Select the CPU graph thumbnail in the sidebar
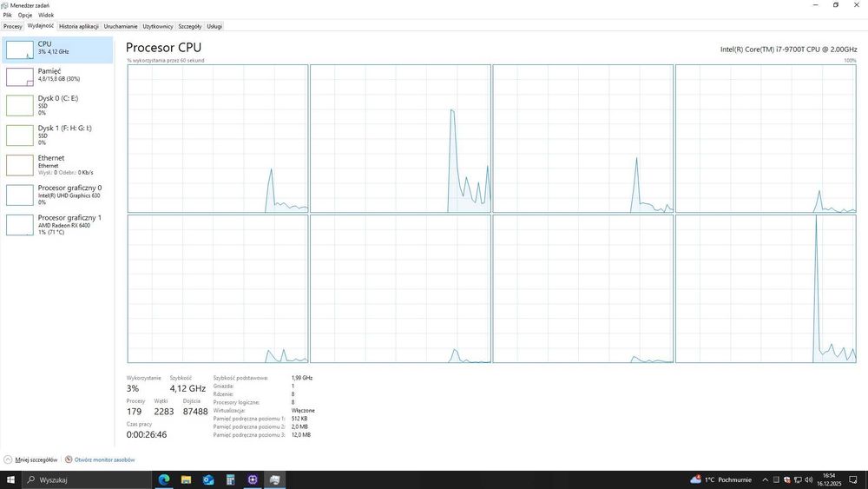Screen dimensions: 868x489 [x=20, y=50]
